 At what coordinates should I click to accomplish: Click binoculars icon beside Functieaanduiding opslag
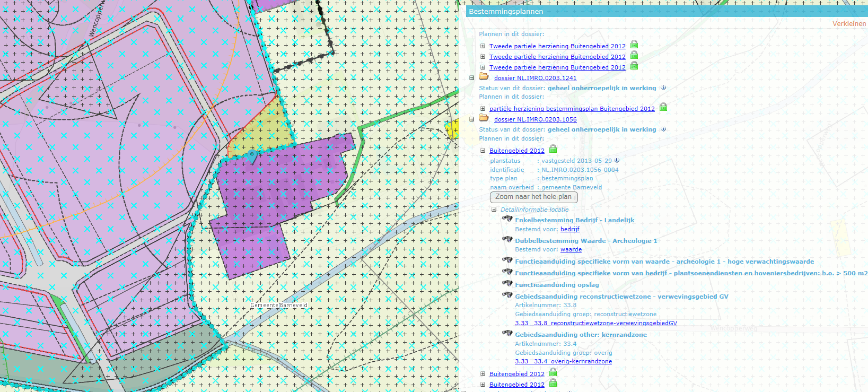(507, 284)
